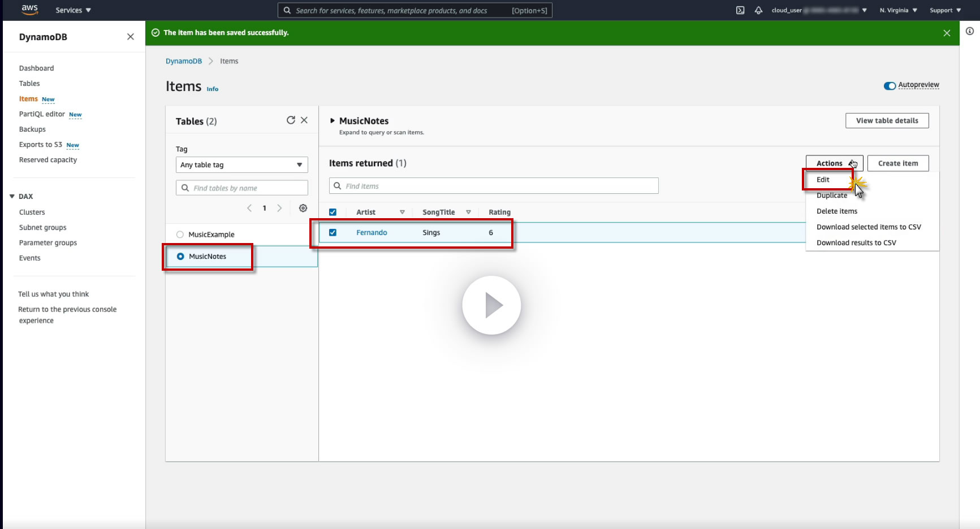Select the MusicExample table radio button
The image size is (980, 529).
pos(180,235)
